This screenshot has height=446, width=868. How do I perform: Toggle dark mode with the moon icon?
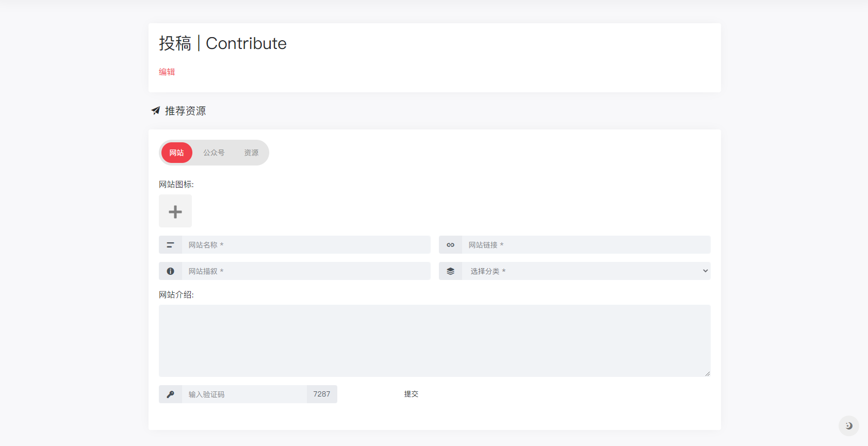point(848,426)
